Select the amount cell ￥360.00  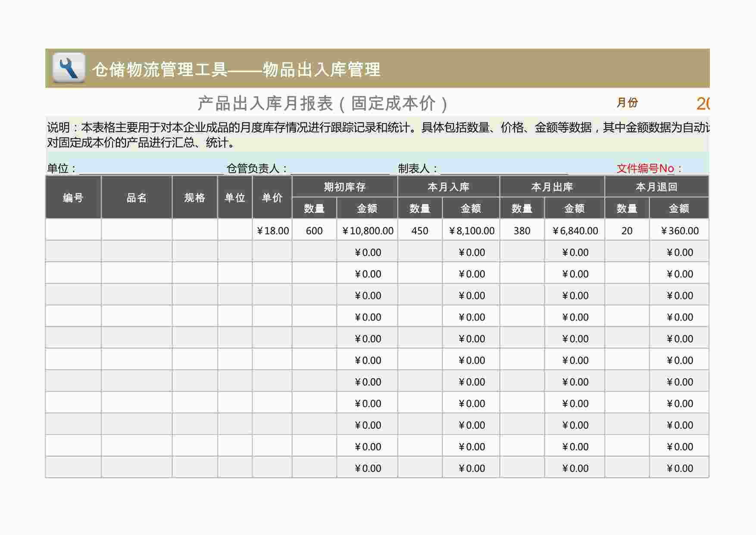pyautogui.click(x=679, y=230)
